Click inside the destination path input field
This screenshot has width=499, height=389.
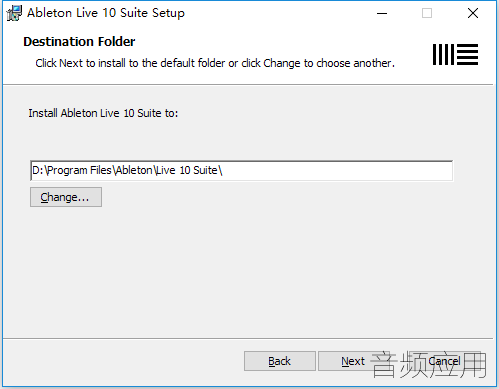[242, 171]
